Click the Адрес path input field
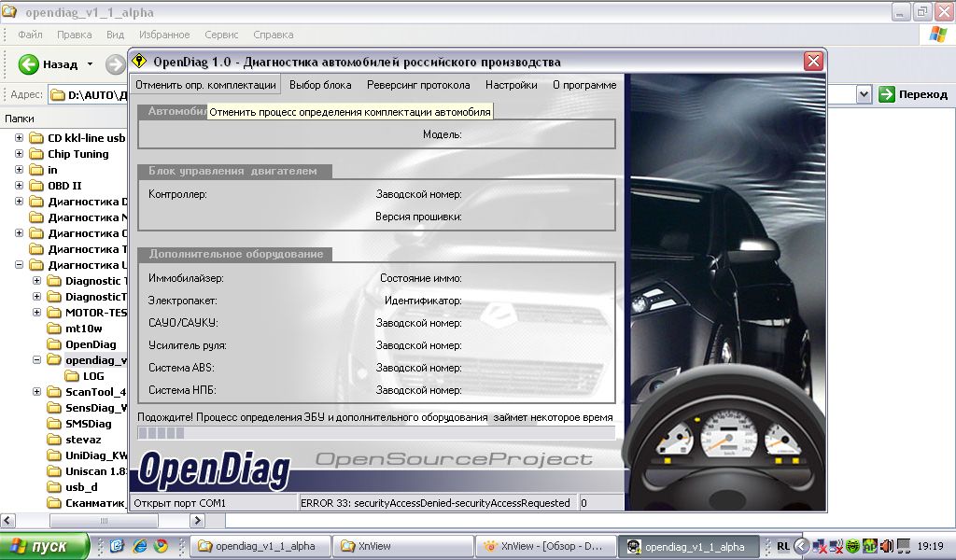956x560 pixels. [x=89, y=94]
